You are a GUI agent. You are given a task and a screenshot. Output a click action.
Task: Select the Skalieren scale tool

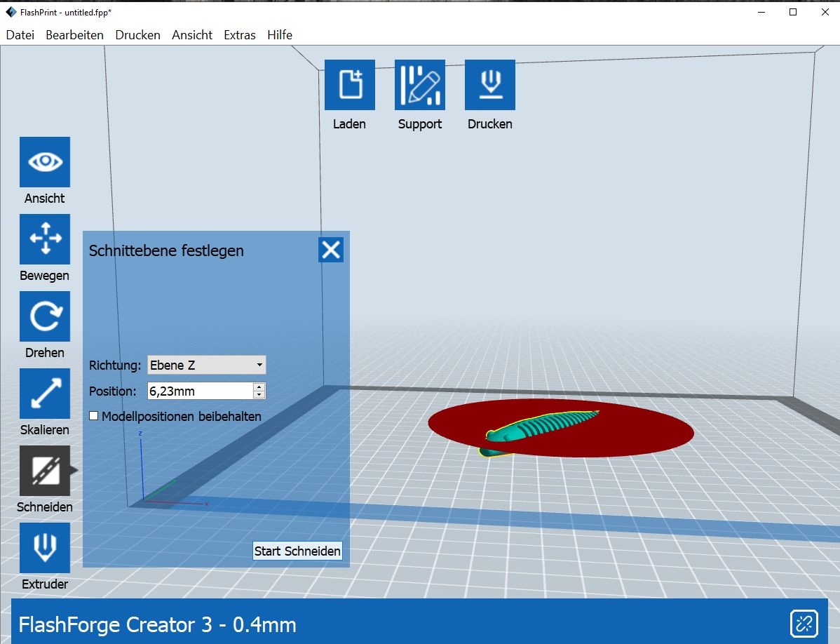coord(45,394)
